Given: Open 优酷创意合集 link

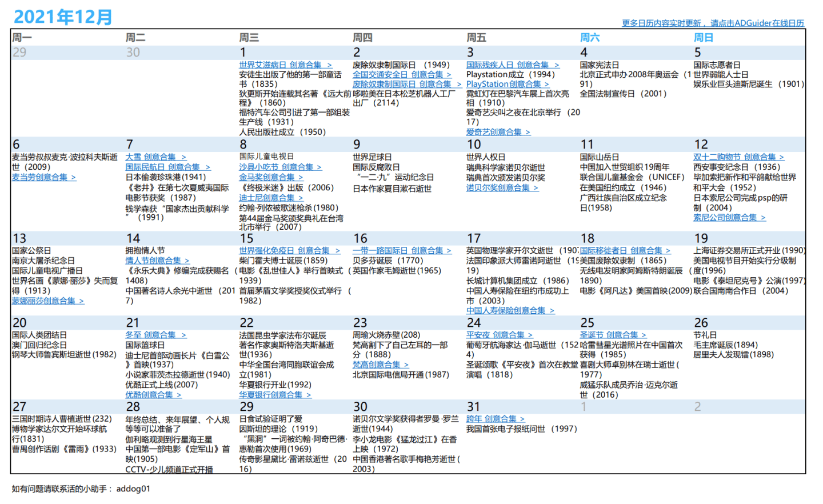Looking at the screenshot, I should click(x=153, y=394).
